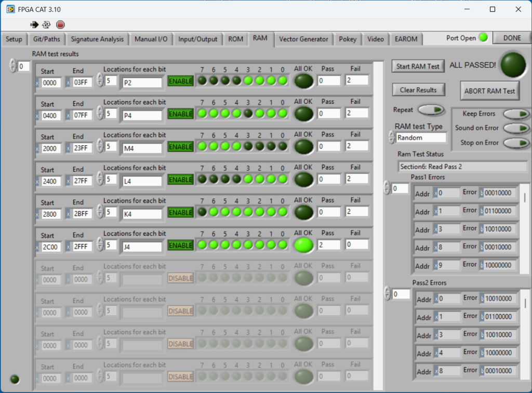Screen dimensions: 532x393
Task: Click the ALL PASSED round LED indicator
Action: pyautogui.click(x=512, y=64)
